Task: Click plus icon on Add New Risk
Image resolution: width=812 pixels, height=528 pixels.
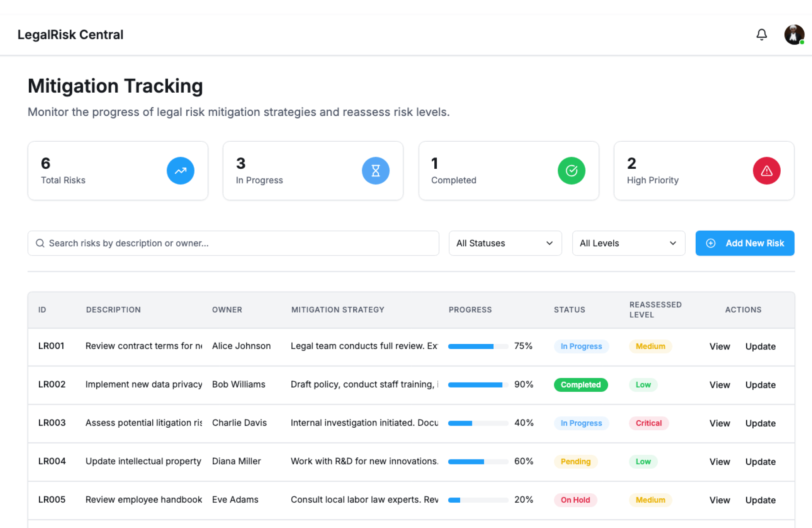Action: [711, 243]
